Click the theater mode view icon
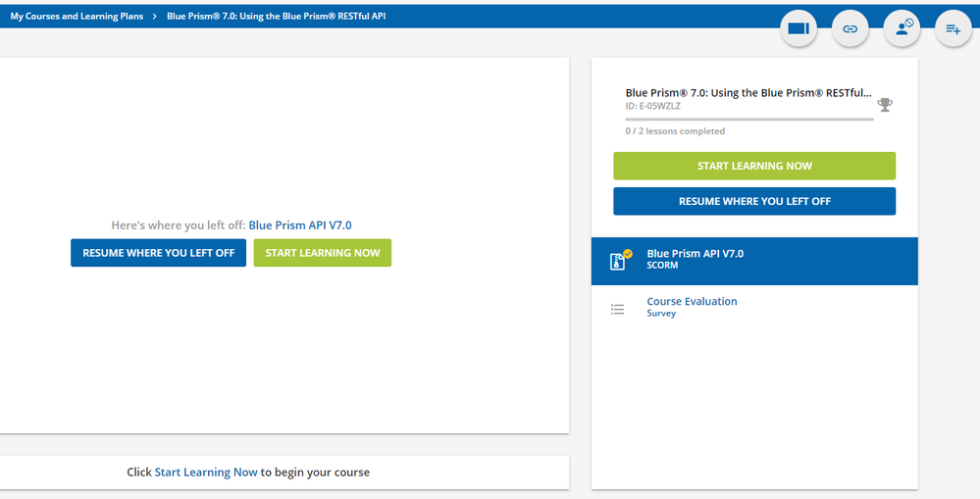The width and height of the screenshot is (980, 499). click(x=799, y=28)
